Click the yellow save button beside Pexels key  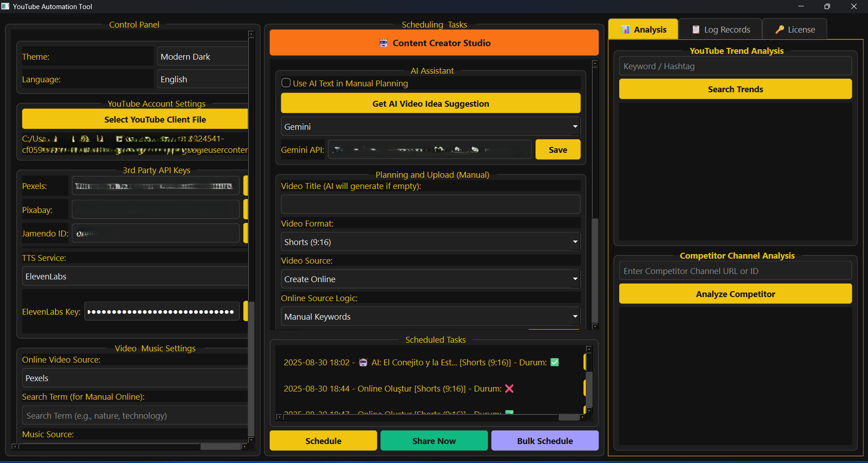pos(246,186)
